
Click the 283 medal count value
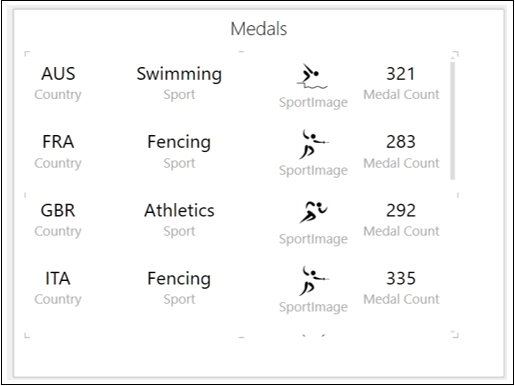pos(401,142)
